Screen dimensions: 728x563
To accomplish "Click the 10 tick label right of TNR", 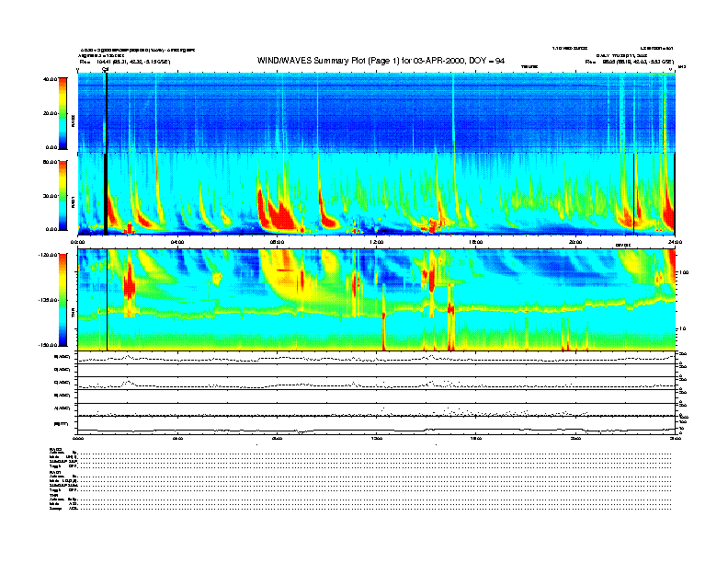I will tap(682, 329).
